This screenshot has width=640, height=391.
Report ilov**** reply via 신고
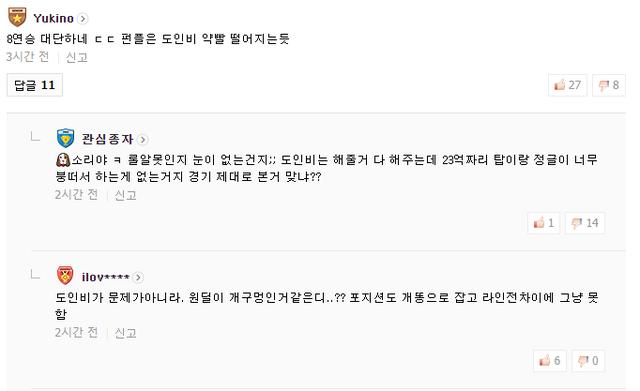point(125,333)
